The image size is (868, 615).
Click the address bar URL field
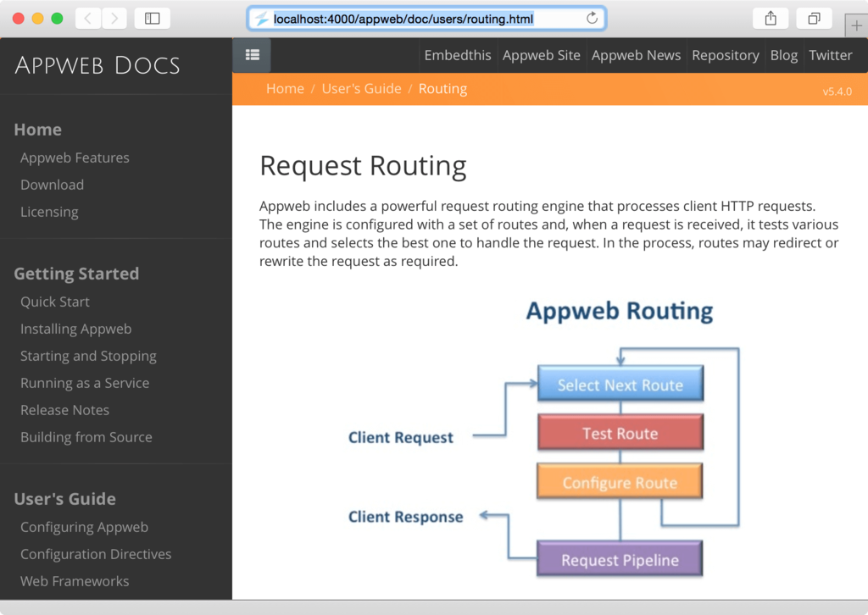pyautogui.click(x=424, y=19)
